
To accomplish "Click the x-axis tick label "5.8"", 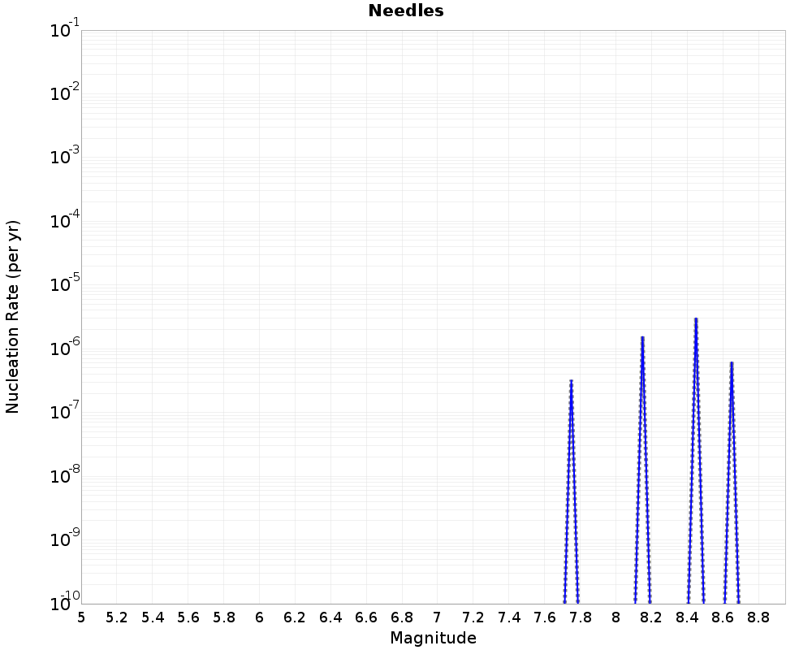I will 224,617.
